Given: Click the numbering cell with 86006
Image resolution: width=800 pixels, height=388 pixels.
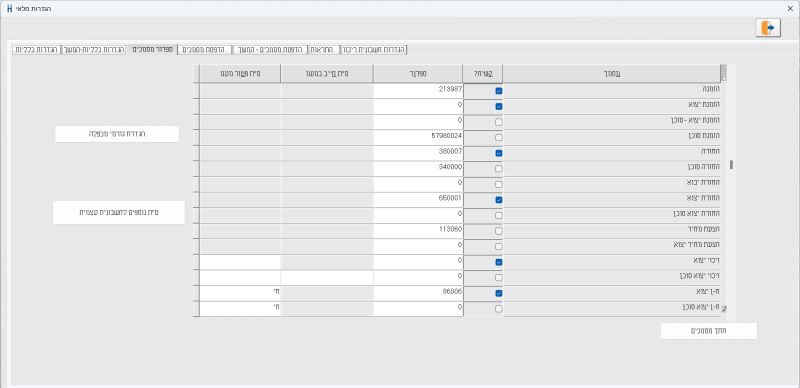Looking at the screenshot, I should click(x=418, y=293).
